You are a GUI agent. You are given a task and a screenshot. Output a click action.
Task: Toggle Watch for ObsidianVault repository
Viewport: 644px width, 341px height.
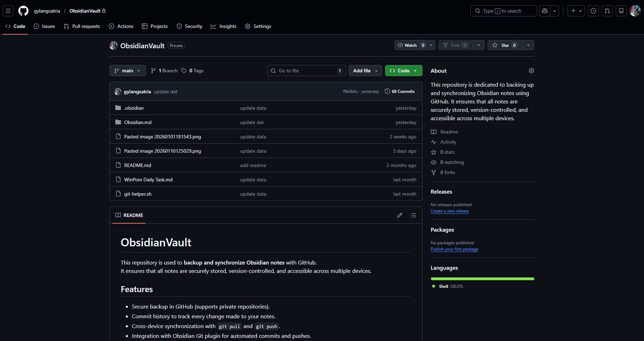[x=411, y=45]
